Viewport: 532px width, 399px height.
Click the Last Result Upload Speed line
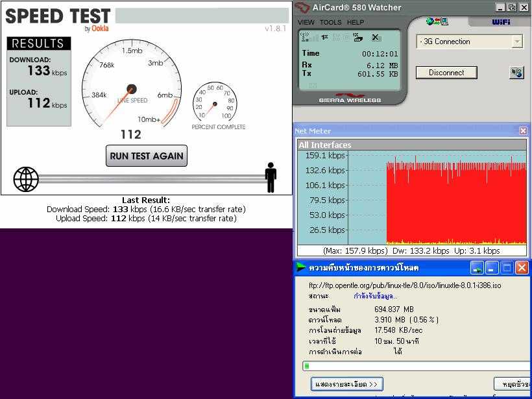pyautogui.click(x=146, y=219)
